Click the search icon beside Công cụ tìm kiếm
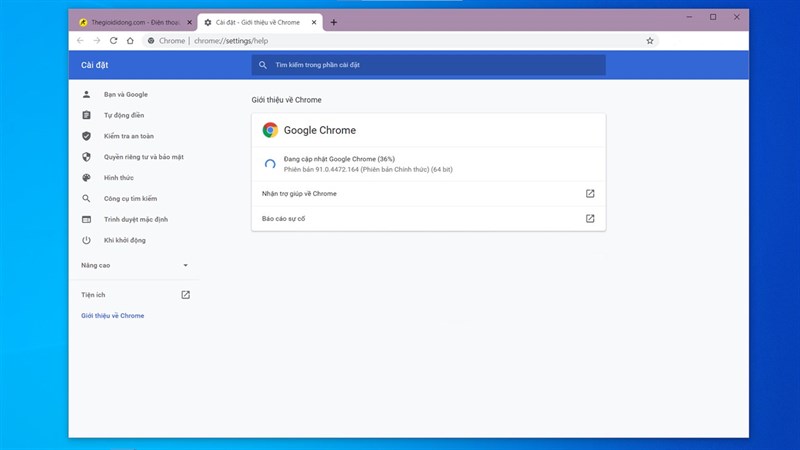 [x=86, y=198]
